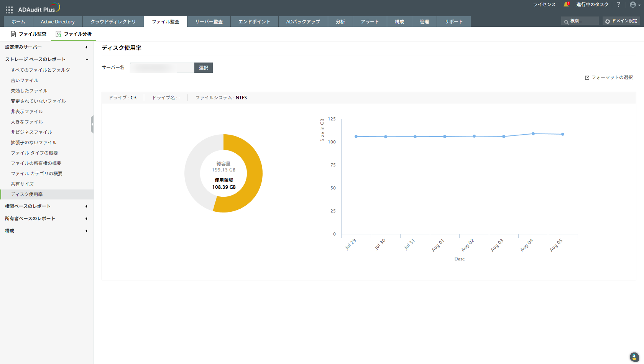The image size is (644, 364).
Task: Click the file analysis icon
Action: click(59, 34)
